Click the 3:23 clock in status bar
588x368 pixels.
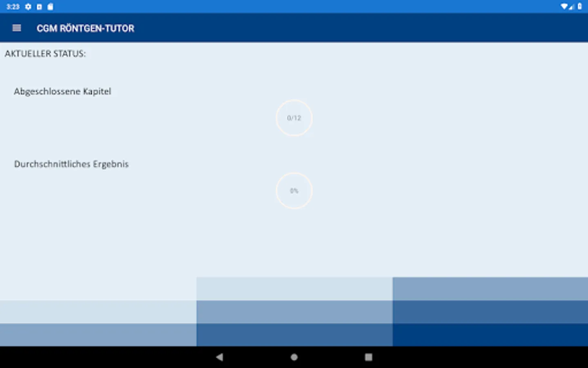point(13,7)
